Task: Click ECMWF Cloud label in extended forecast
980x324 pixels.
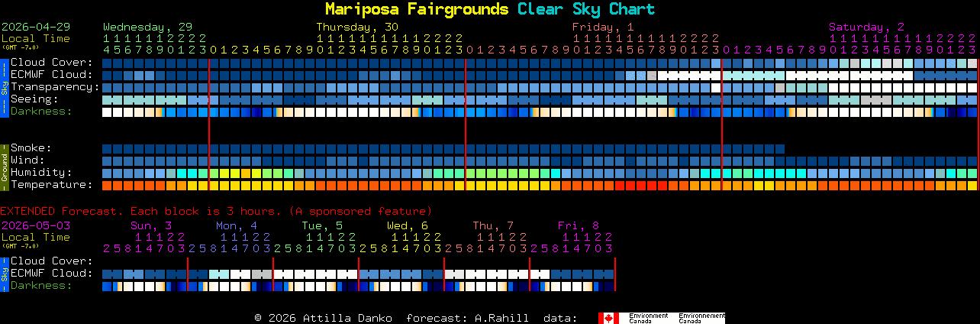Action: [x=51, y=274]
